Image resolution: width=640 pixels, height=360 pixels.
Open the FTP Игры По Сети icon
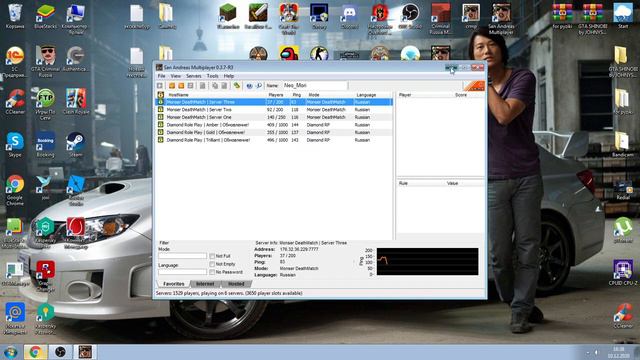pos(45,104)
